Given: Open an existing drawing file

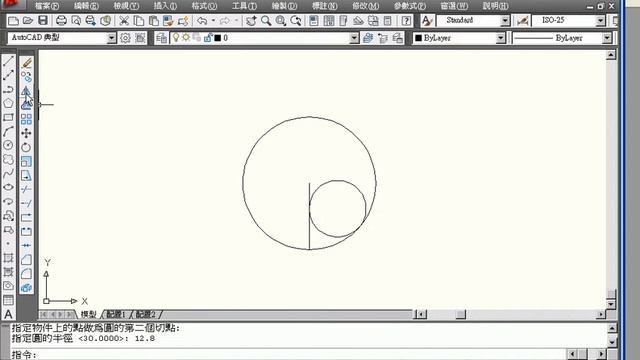Looking at the screenshot, I should [28, 20].
